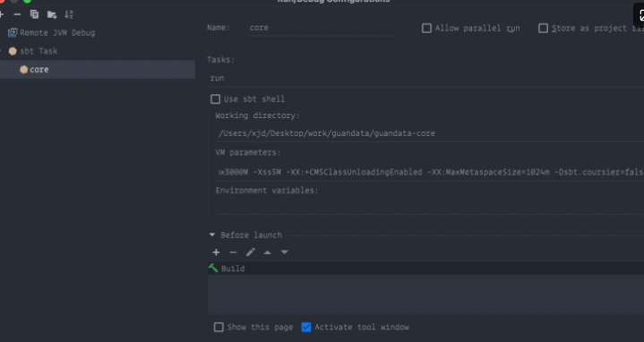644x342 pixels.
Task: Remove the Before launch task
Action: coord(233,252)
